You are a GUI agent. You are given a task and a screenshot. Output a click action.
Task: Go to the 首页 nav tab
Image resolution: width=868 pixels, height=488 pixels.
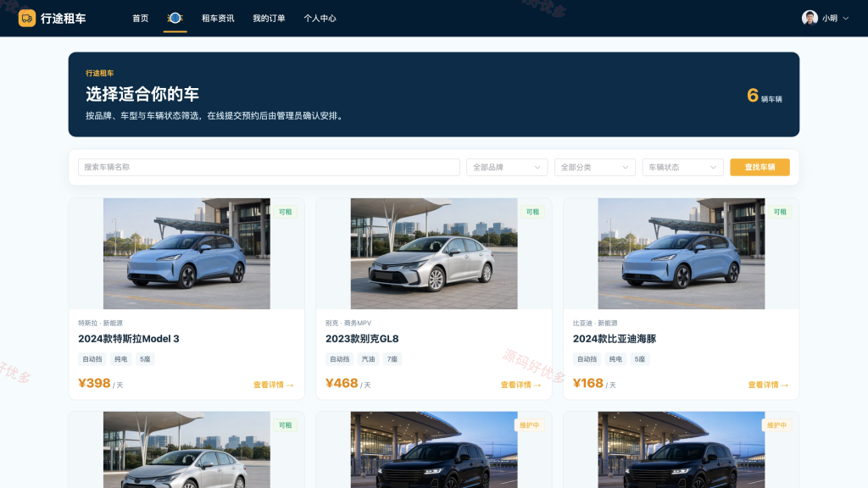click(140, 19)
